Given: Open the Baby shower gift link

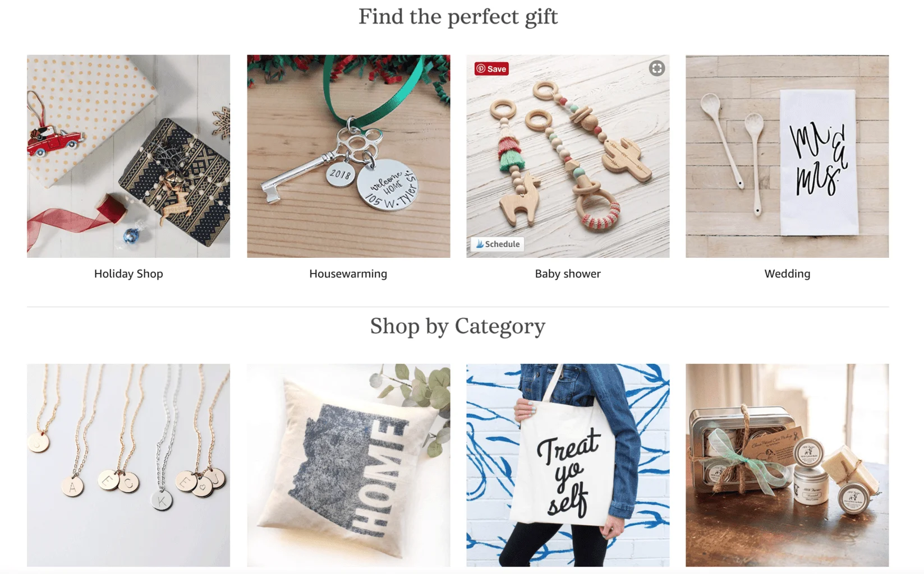Looking at the screenshot, I should (x=568, y=274).
